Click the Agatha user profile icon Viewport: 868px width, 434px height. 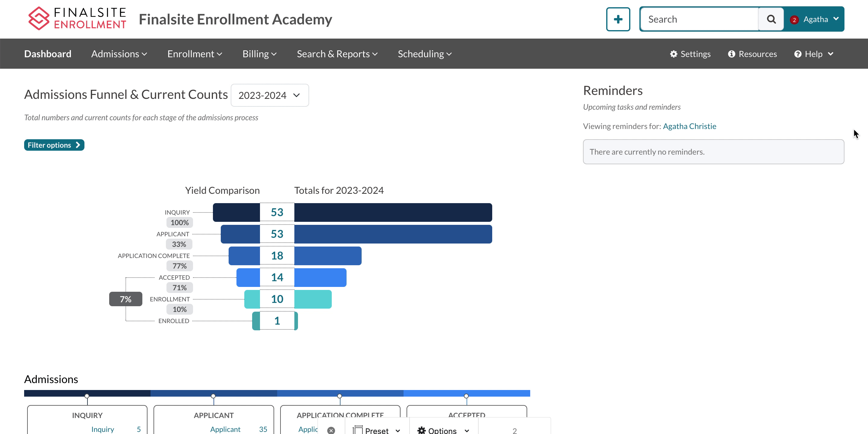[817, 19]
